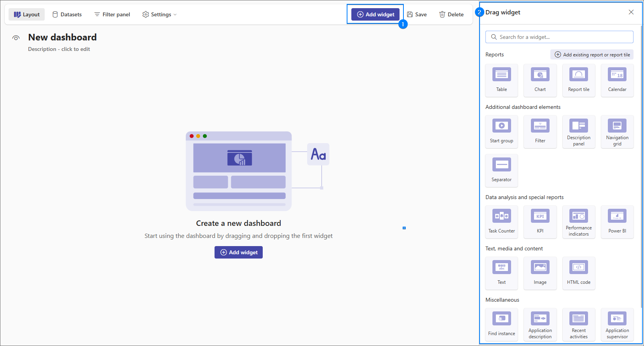Close the Drag widget panel

pyautogui.click(x=631, y=12)
